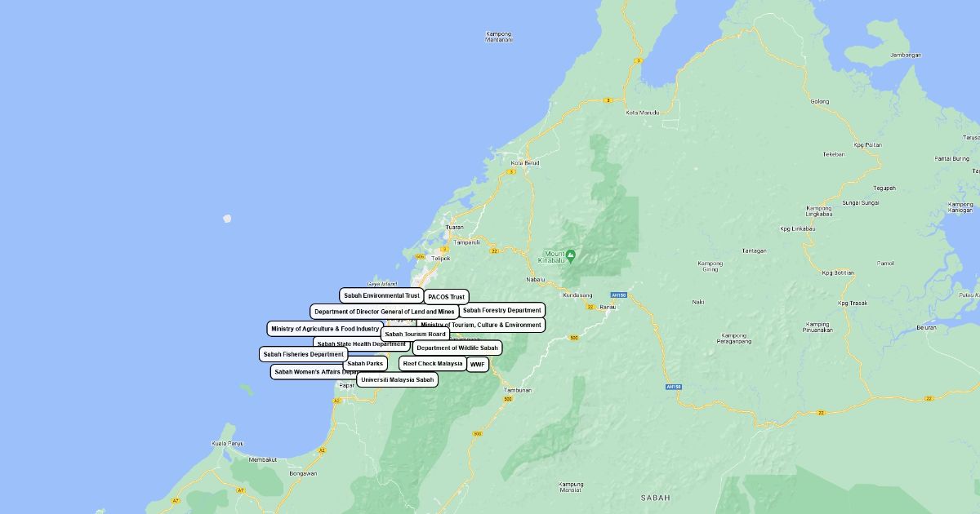This screenshot has height=514, width=980.
Task: Open the Universiti Malaysia Sabah label
Action: point(397,379)
